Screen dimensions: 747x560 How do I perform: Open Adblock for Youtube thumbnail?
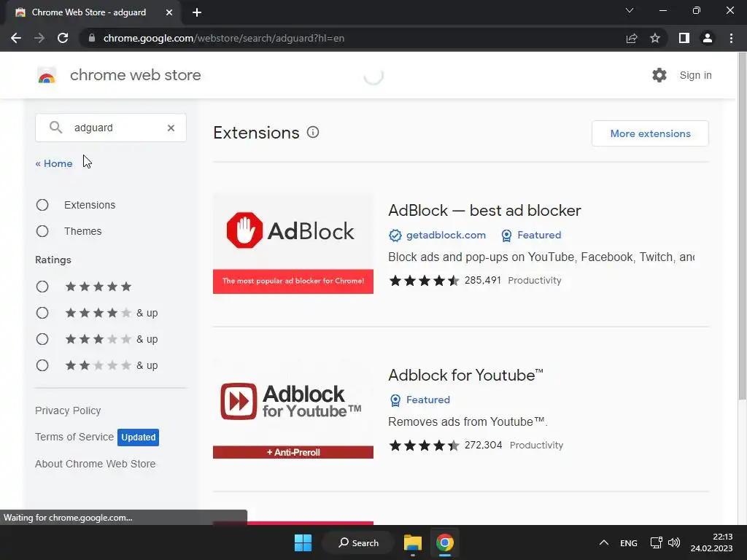293,409
